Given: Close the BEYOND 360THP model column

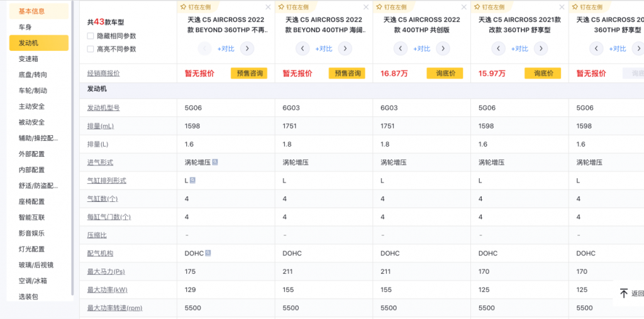Looking at the screenshot, I should [x=268, y=7].
